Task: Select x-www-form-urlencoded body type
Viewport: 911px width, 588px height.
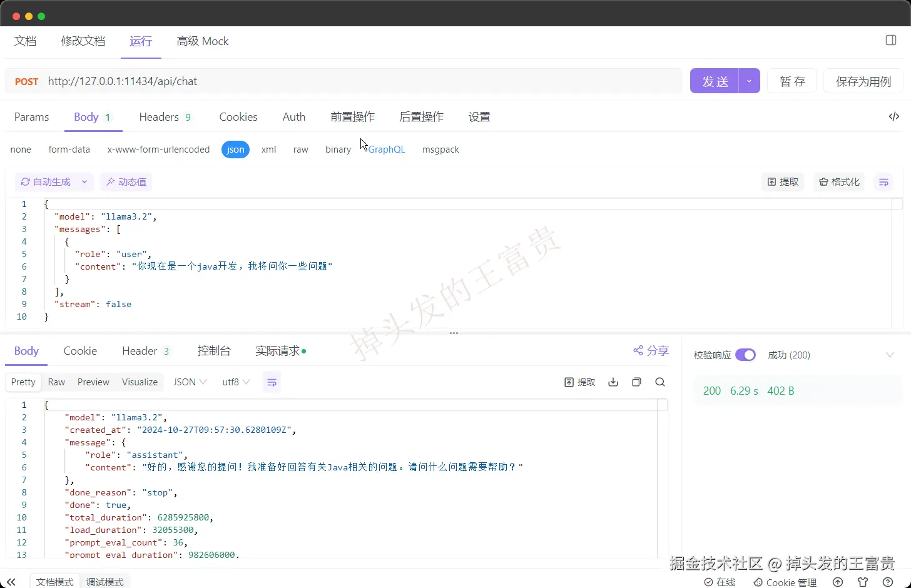Action: (x=158, y=150)
